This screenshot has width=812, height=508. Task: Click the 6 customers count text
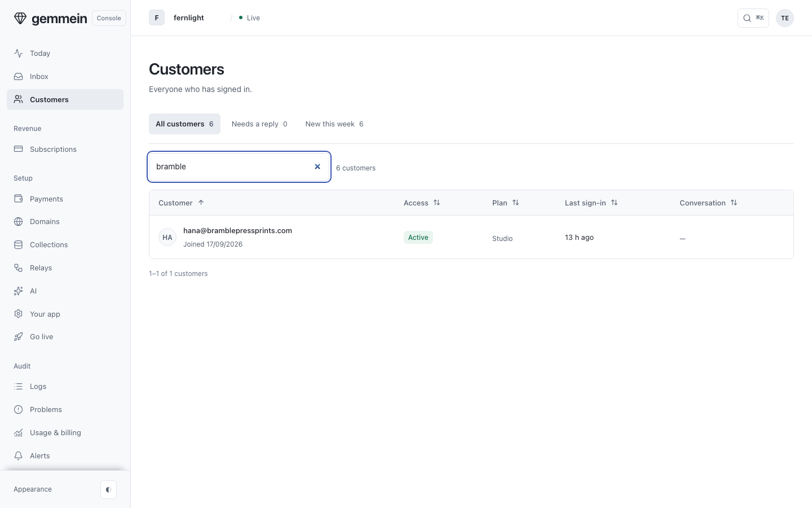pyautogui.click(x=356, y=168)
